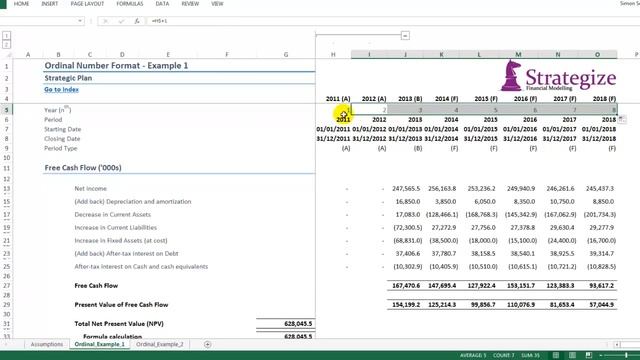Viewport: 640px width, 360px height.
Task: Select row 5 header
Action: click(7, 110)
